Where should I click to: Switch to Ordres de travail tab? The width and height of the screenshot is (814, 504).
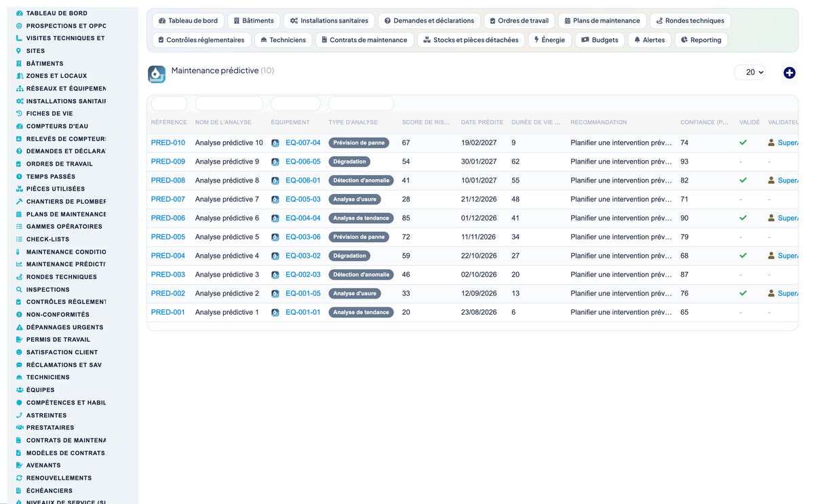coord(519,21)
